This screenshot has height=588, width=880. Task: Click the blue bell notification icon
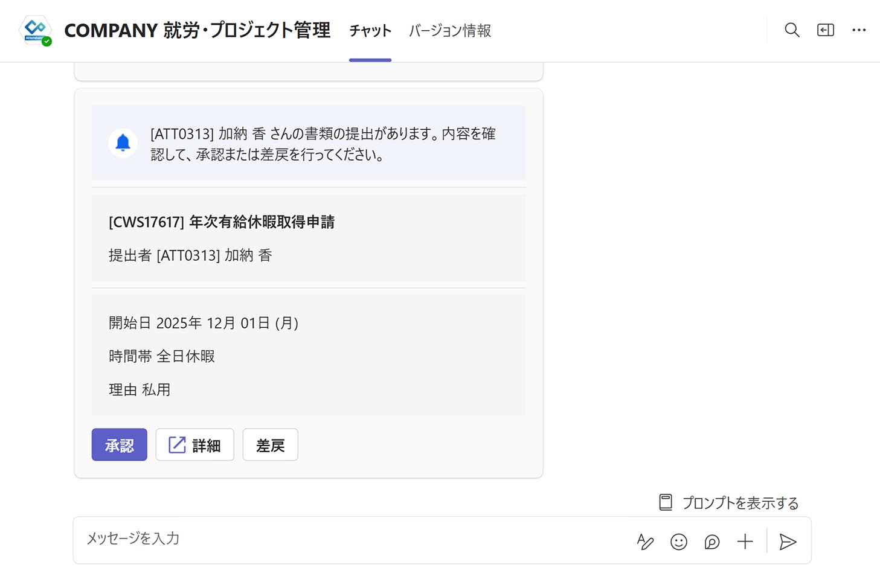[123, 142]
